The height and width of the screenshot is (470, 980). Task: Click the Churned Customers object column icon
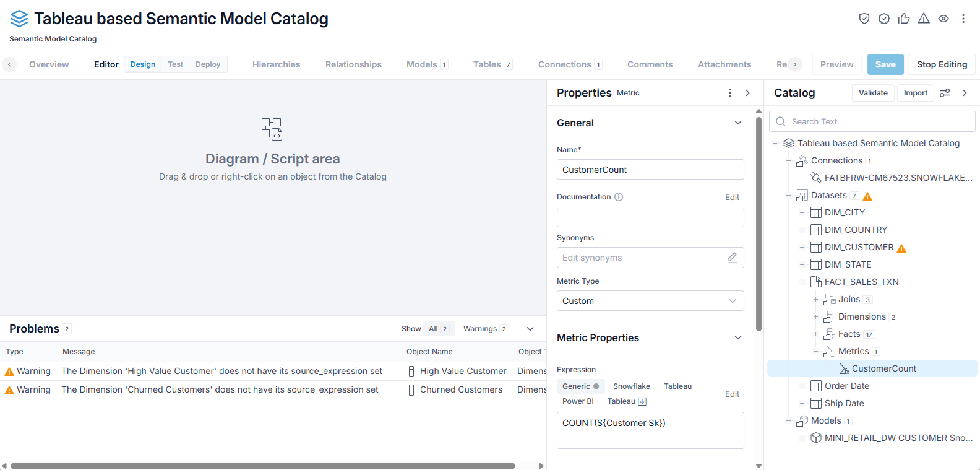411,390
